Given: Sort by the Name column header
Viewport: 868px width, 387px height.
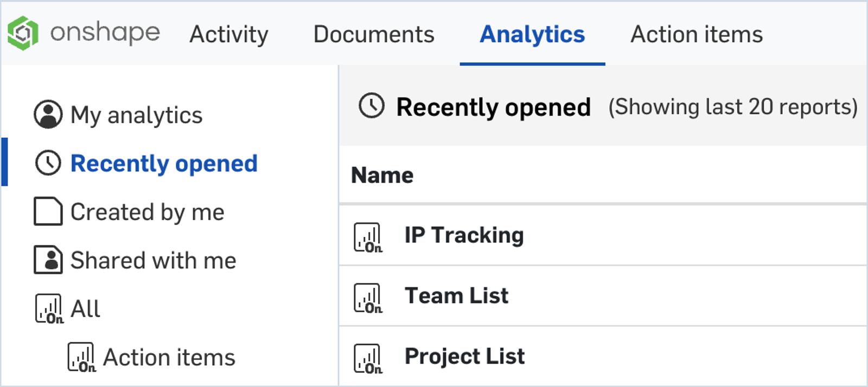Looking at the screenshot, I should (x=382, y=175).
